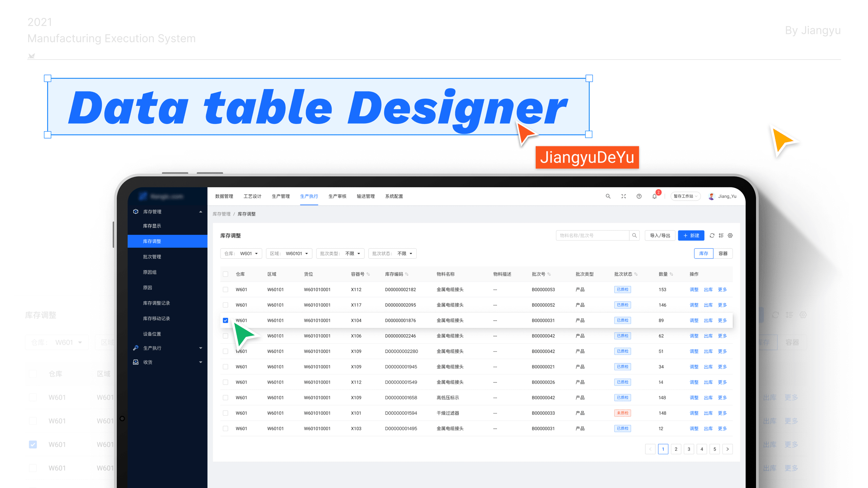Screen dimensions: 868x488
Task: Refresh the table with the reload icon
Action: click(x=712, y=236)
